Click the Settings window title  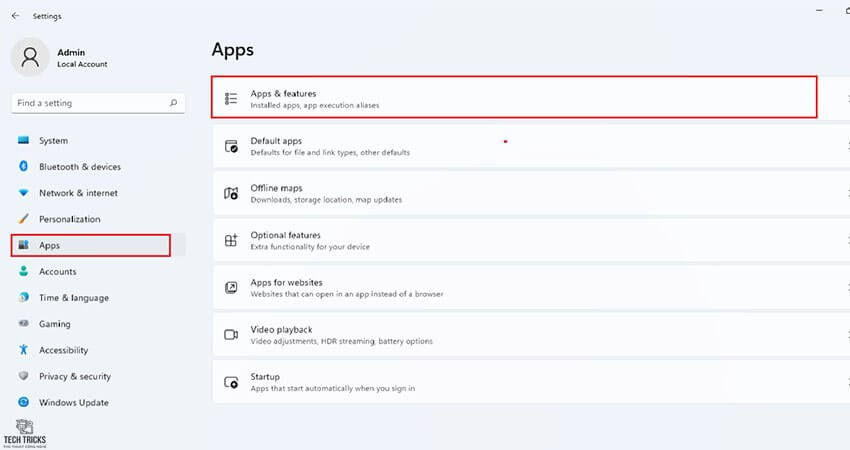coord(47,16)
